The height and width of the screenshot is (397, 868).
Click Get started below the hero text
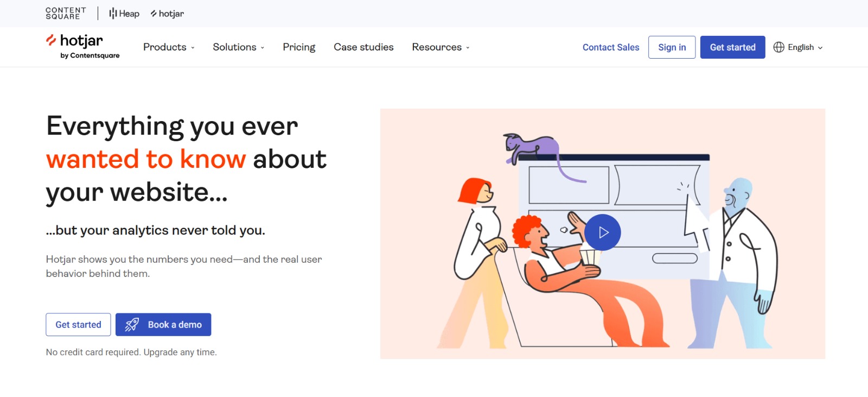point(78,325)
